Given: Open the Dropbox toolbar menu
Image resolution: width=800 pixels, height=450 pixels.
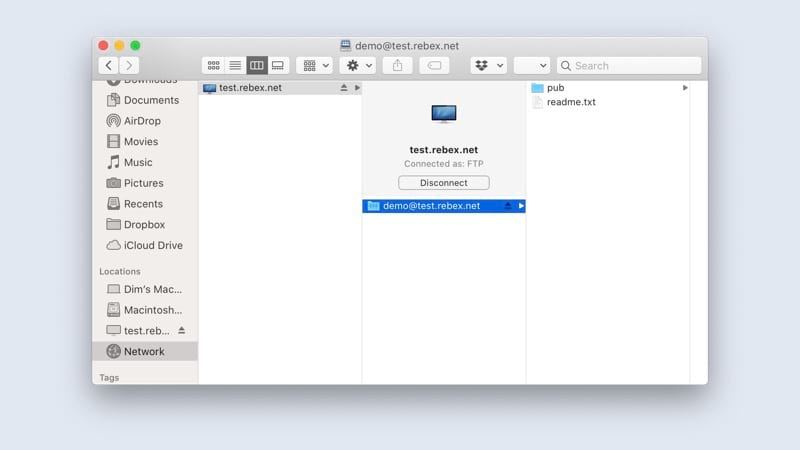Looking at the screenshot, I should (x=489, y=65).
